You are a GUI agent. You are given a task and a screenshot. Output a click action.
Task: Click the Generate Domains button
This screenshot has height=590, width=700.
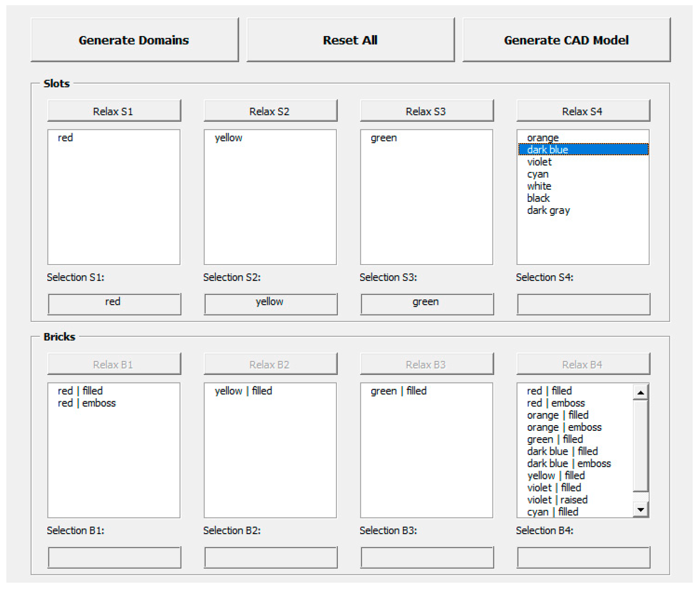tap(134, 40)
